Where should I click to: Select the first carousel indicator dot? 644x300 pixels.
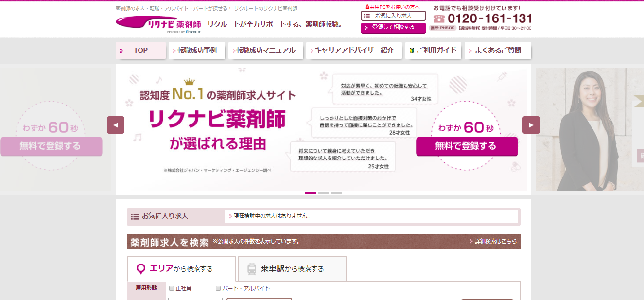310,193
